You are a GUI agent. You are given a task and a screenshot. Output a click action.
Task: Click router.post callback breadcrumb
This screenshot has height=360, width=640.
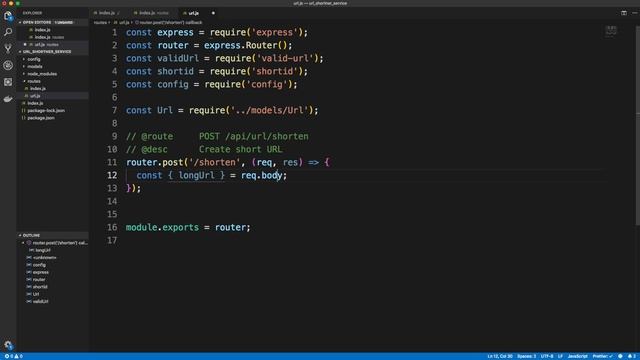point(171,23)
